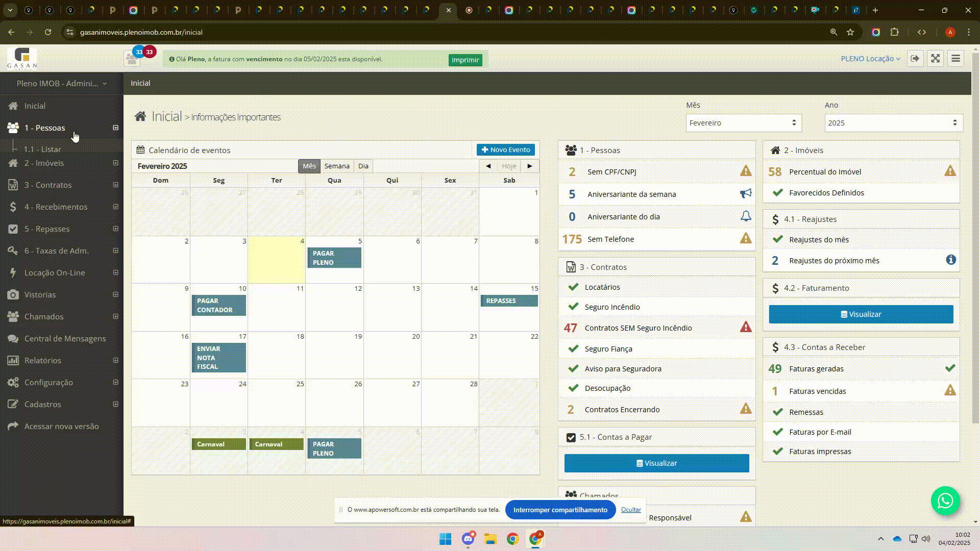This screenshot has height=551, width=980.
Task: Click the Novo Evento button
Action: [506, 150]
